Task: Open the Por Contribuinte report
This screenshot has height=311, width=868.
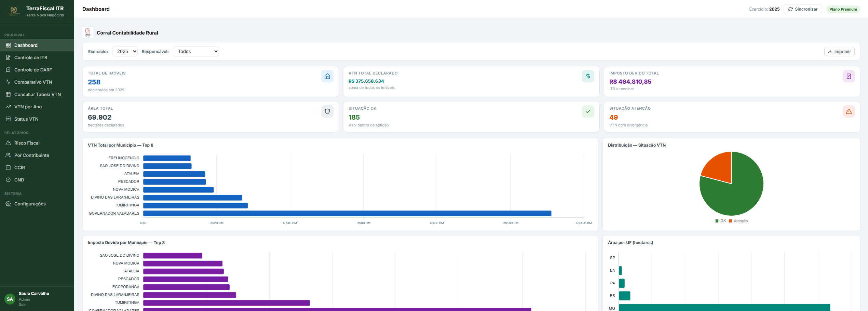Action: click(37, 155)
